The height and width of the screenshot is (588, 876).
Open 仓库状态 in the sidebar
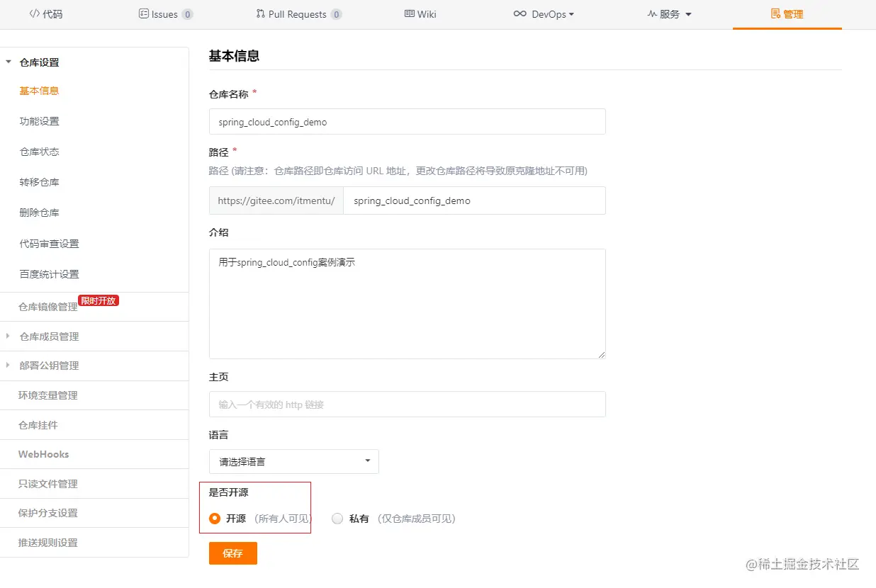click(x=39, y=152)
